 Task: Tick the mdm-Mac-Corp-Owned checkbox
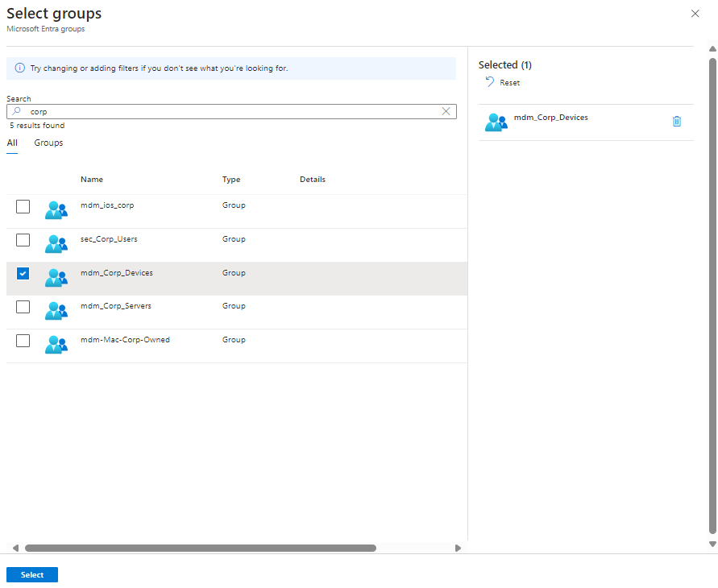point(23,341)
